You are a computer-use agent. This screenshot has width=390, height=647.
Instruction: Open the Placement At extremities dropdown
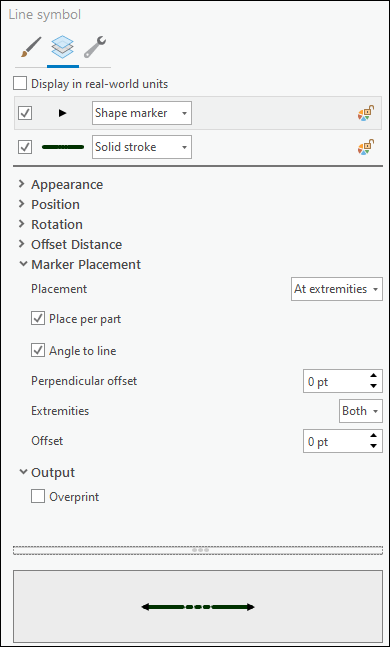pyautogui.click(x=337, y=289)
